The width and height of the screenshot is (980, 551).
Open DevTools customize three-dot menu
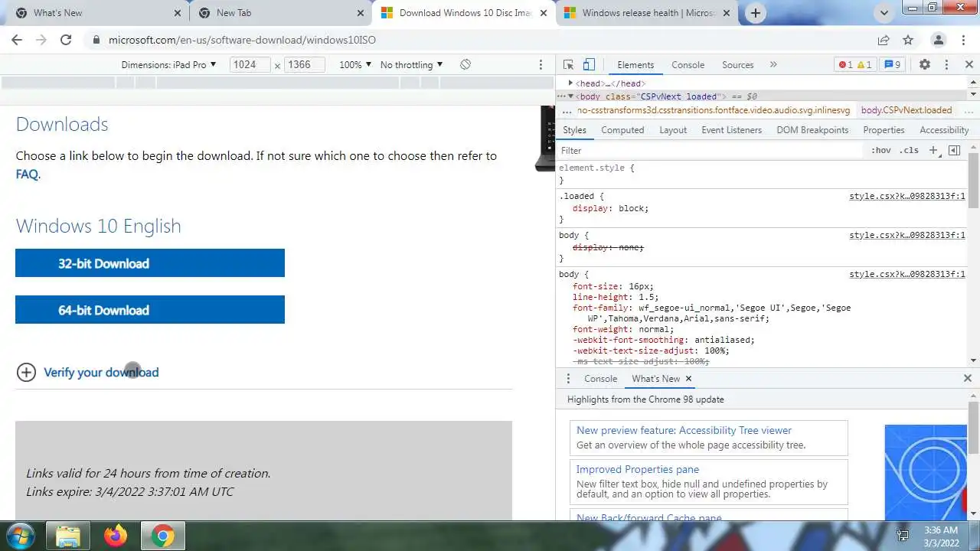point(946,65)
